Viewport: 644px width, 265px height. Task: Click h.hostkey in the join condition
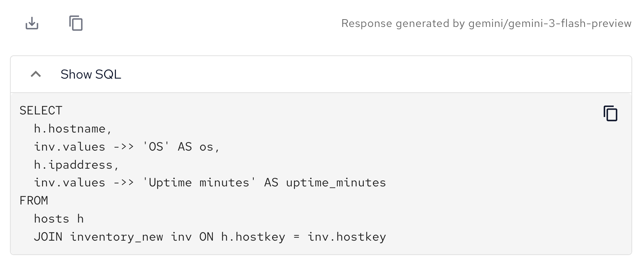coord(253,237)
